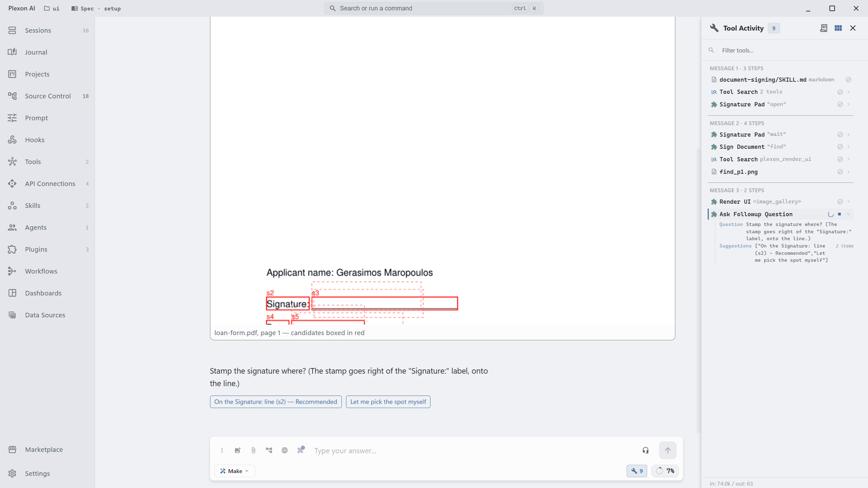The image size is (868, 488).
Task: Click the API Connections icon
Action: pyautogui.click(x=12, y=184)
